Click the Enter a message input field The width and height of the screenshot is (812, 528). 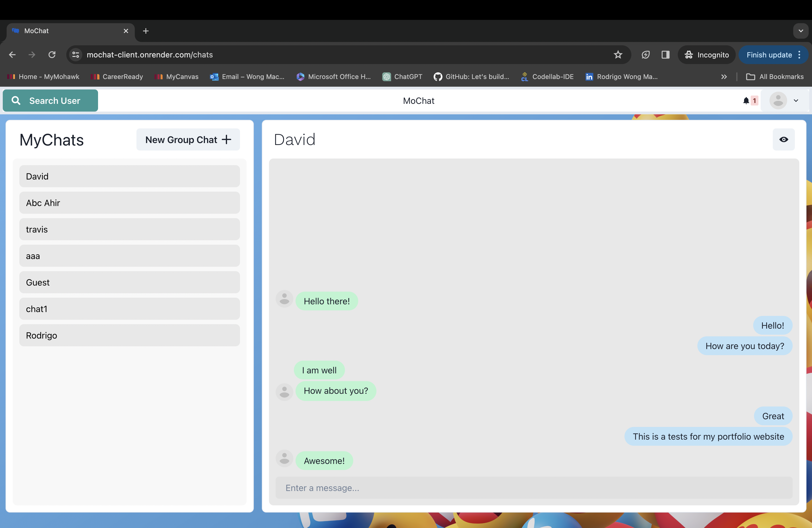pyautogui.click(x=534, y=488)
